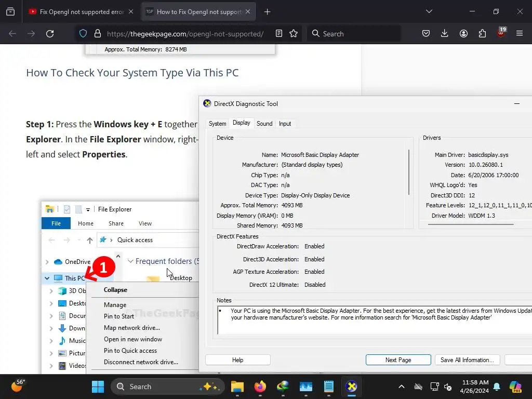Open a new browser tab
This screenshot has height=399, width=532.
[x=268, y=12]
